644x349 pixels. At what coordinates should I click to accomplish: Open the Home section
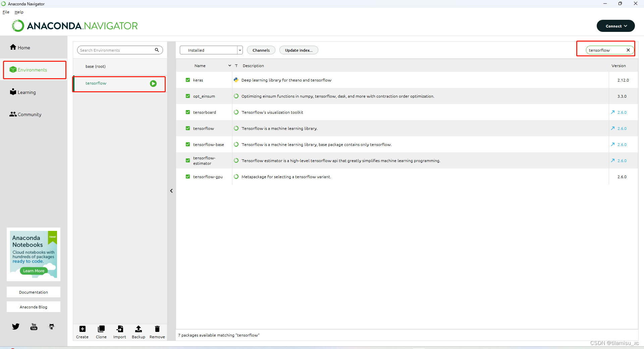[x=20, y=47]
